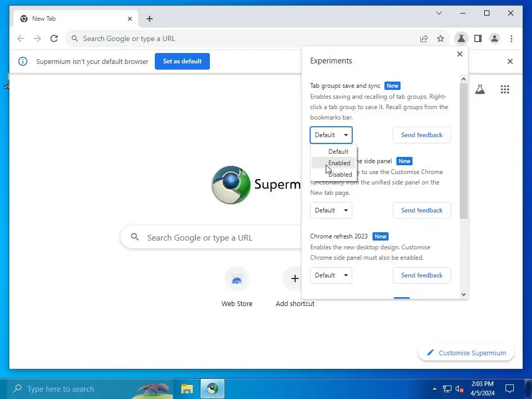
Task: Click the info icon in the infobar
Action: 23,61
